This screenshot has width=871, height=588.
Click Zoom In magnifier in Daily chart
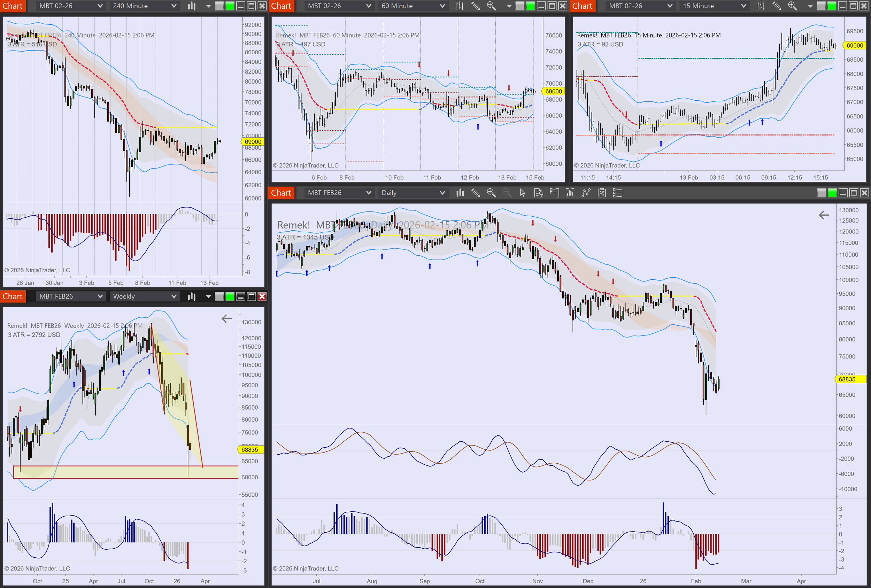pyautogui.click(x=491, y=193)
